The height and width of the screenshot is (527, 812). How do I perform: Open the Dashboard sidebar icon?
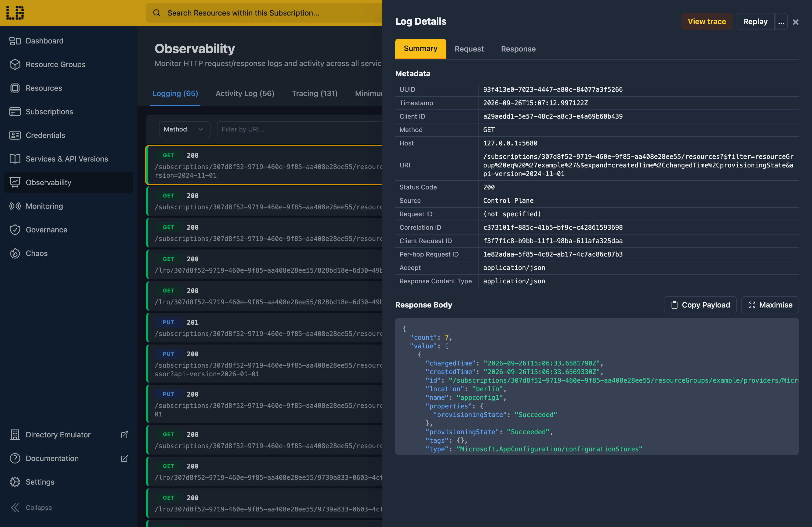click(x=15, y=41)
